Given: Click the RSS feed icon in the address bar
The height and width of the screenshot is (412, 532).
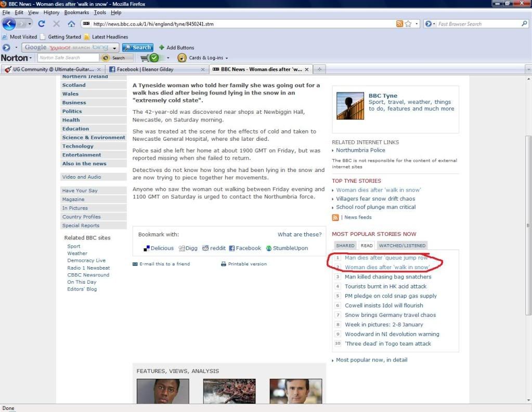Looking at the screenshot, I should tap(400, 24).
